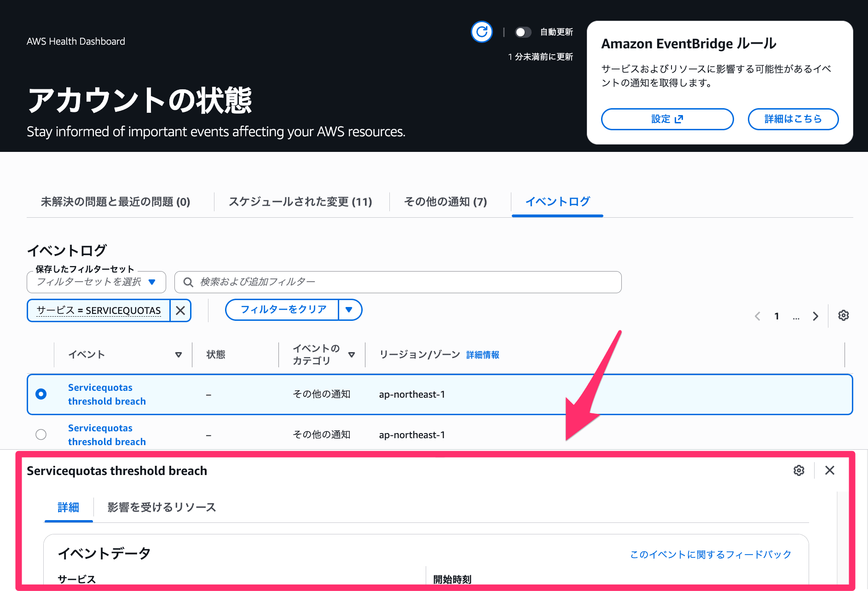Expand the filter clear options arrow
This screenshot has width=868, height=591.
click(349, 310)
